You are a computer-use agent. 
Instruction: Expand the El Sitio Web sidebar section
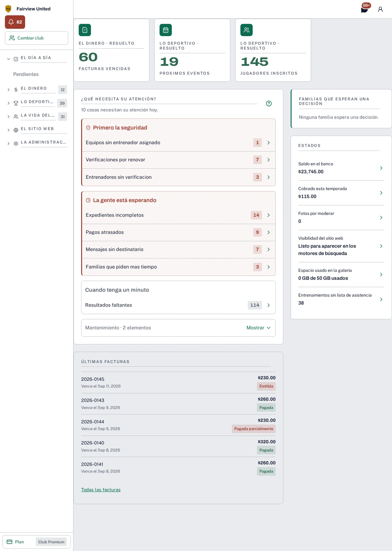tap(37, 130)
